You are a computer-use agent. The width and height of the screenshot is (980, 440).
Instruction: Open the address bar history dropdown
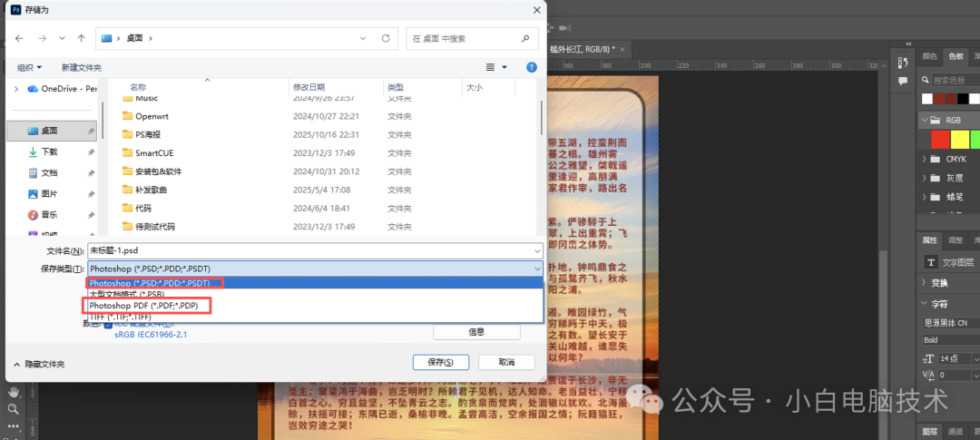point(363,38)
